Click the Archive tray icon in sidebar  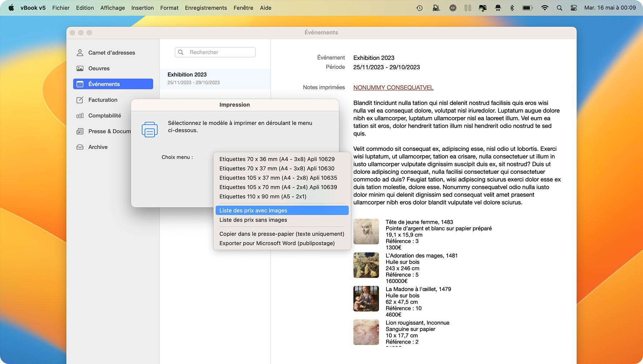point(80,147)
